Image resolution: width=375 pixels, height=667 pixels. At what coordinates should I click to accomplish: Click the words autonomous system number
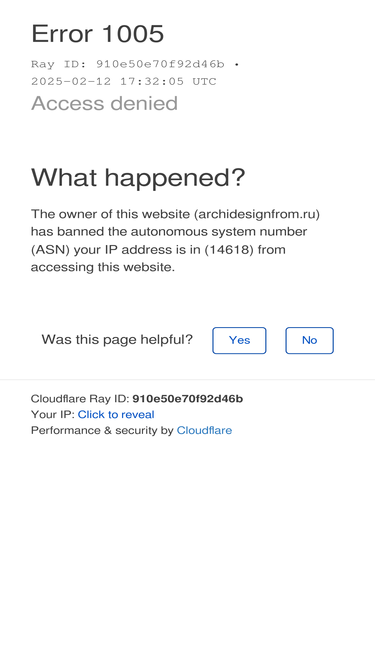coord(219,232)
